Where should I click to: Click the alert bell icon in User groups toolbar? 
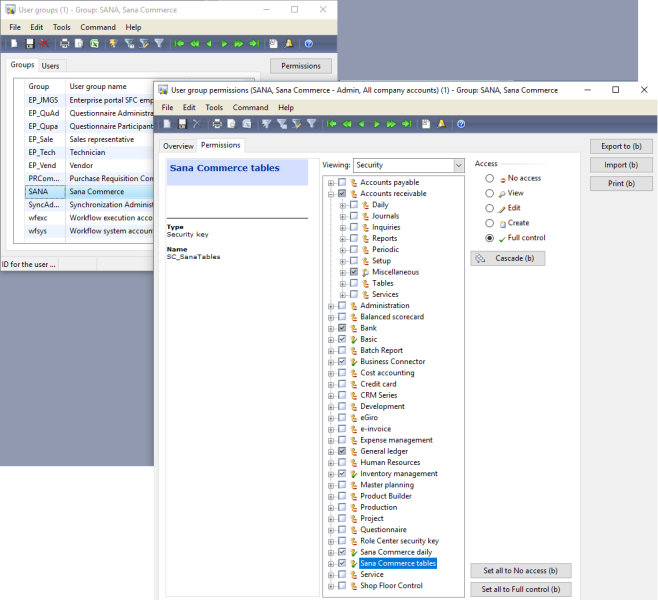289,43
